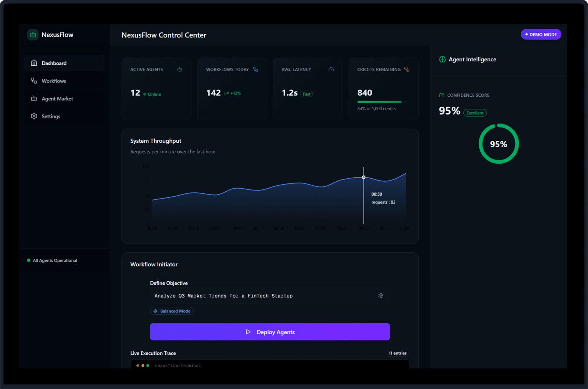Toggle Balanced Mode below the objective input
The width and height of the screenshot is (588, 389).
coord(172,311)
